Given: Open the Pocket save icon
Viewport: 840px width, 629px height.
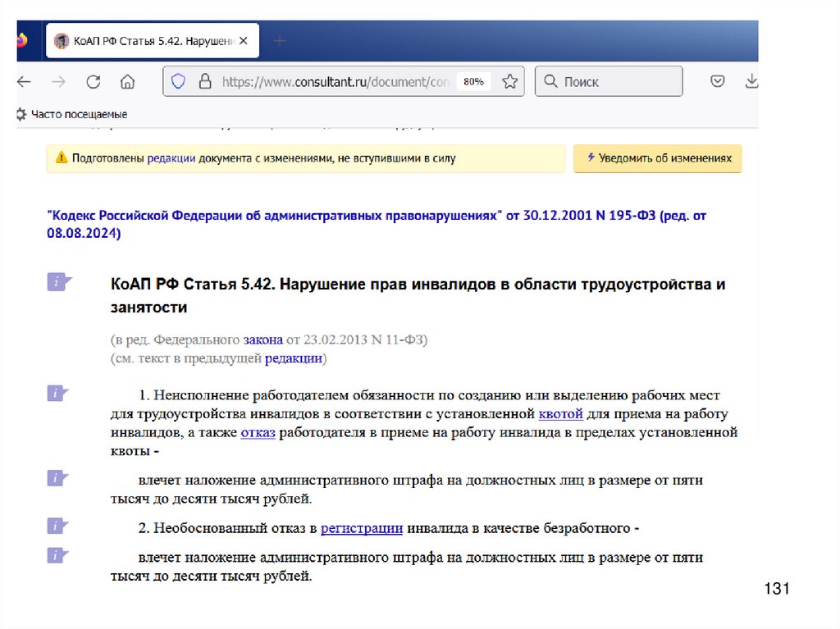Looking at the screenshot, I should coord(717,81).
